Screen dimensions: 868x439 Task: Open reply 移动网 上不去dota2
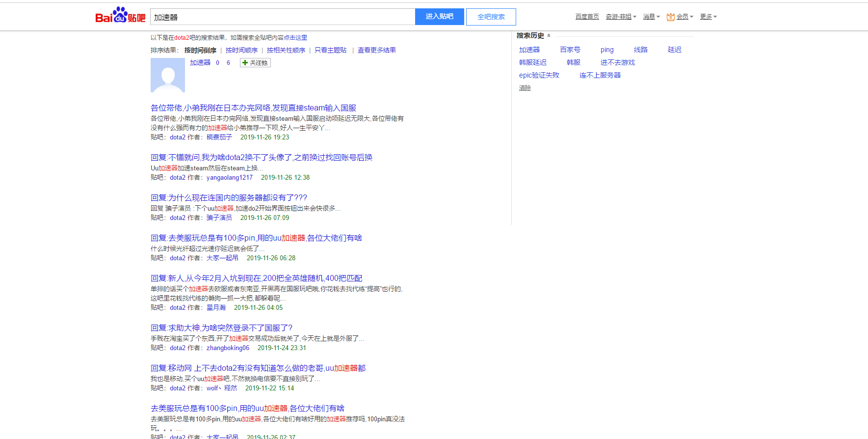click(258, 368)
